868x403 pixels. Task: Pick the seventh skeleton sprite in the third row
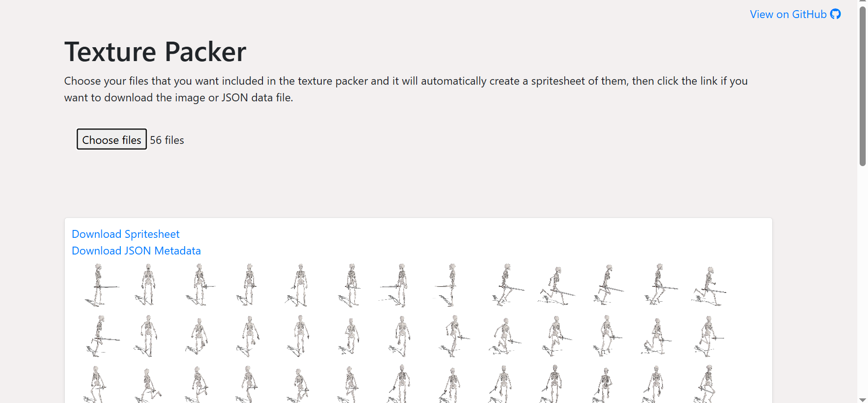pyautogui.click(x=401, y=384)
